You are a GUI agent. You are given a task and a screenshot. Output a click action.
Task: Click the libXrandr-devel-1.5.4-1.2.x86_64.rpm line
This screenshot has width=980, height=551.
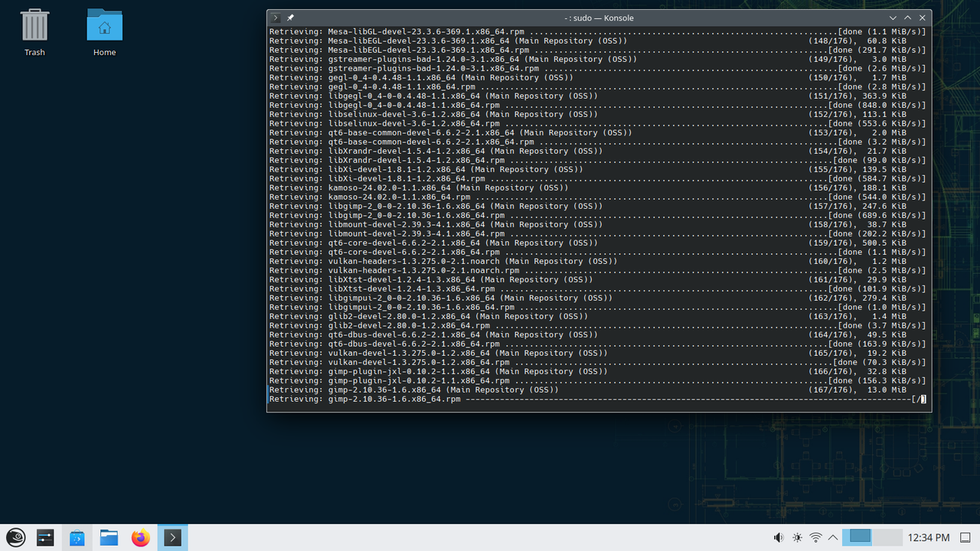click(x=597, y=160)
